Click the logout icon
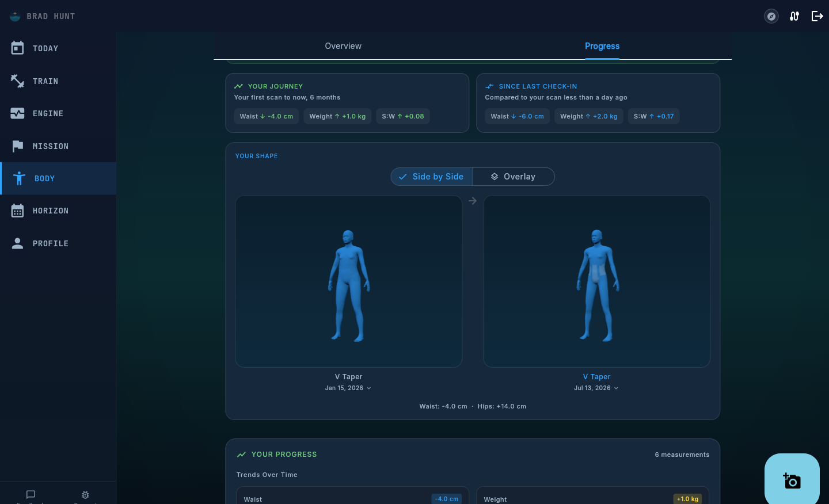The width and height of the screenshot is (829, 504). [x=817, y=16]
